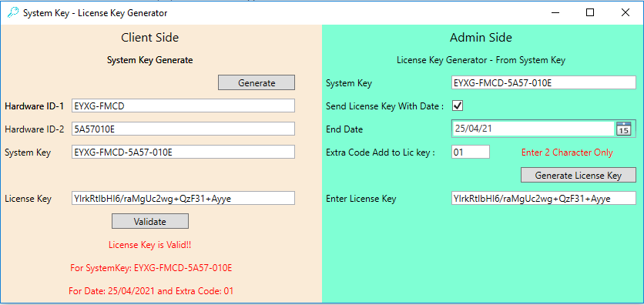Focus the Client Side License Key field
This screenshot has width=644, height=305.
183,198
